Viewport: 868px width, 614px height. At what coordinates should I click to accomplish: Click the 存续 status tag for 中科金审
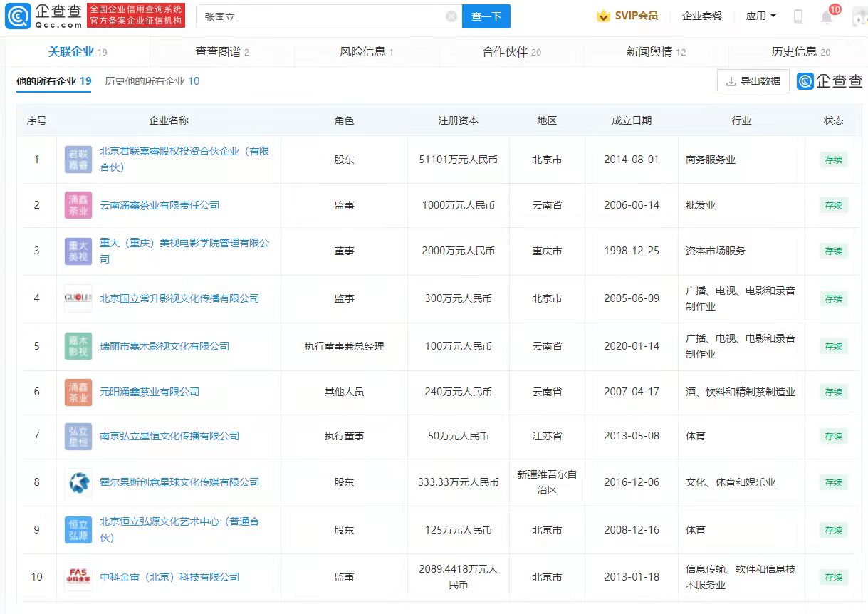click(x=833, y=577)
